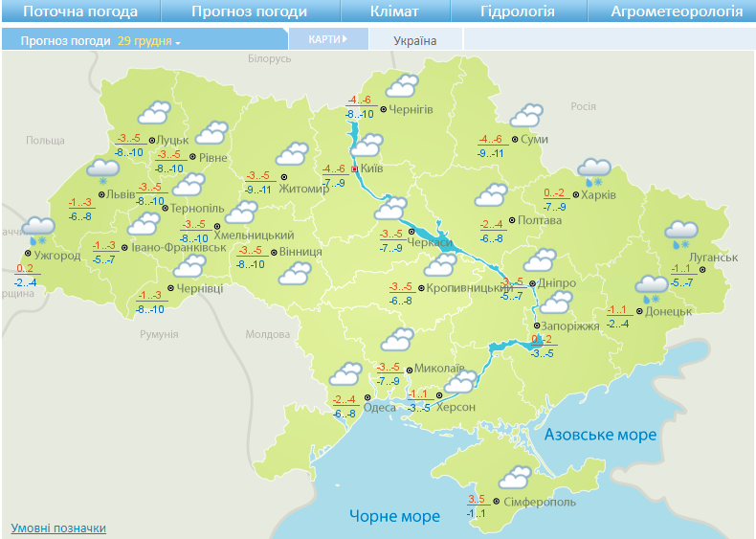Click the rain-snow cloud icon near Харків
The height and width of the screenshot is (539, 756).
coord(594,171)
